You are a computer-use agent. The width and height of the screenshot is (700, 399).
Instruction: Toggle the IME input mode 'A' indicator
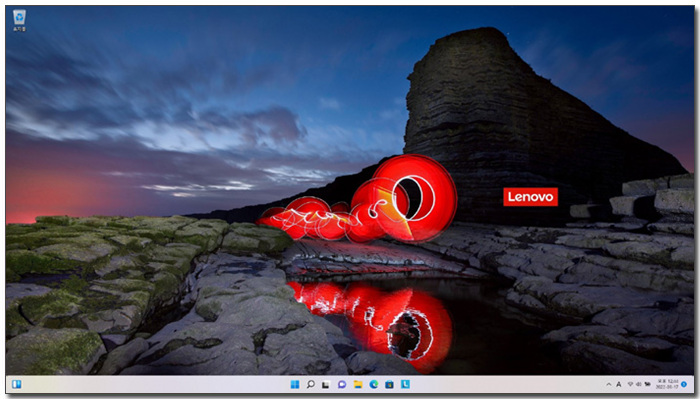(619, 384)
